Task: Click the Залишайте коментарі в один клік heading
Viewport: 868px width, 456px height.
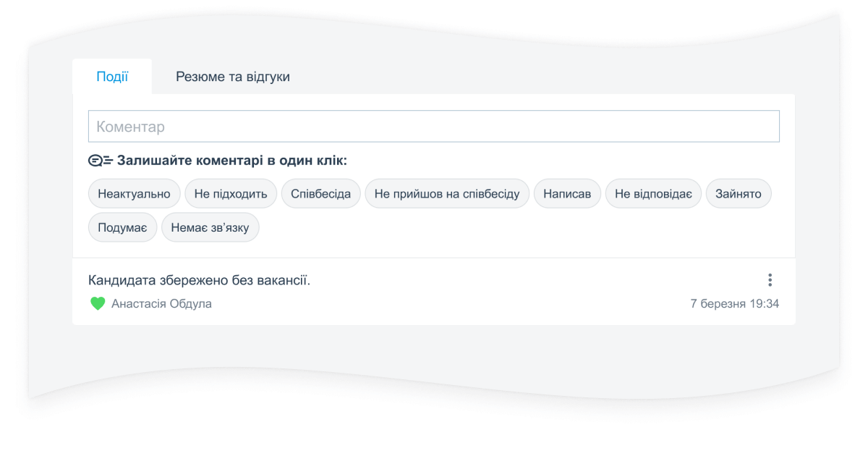Action: pyautogui.click(x=231, y=161)
